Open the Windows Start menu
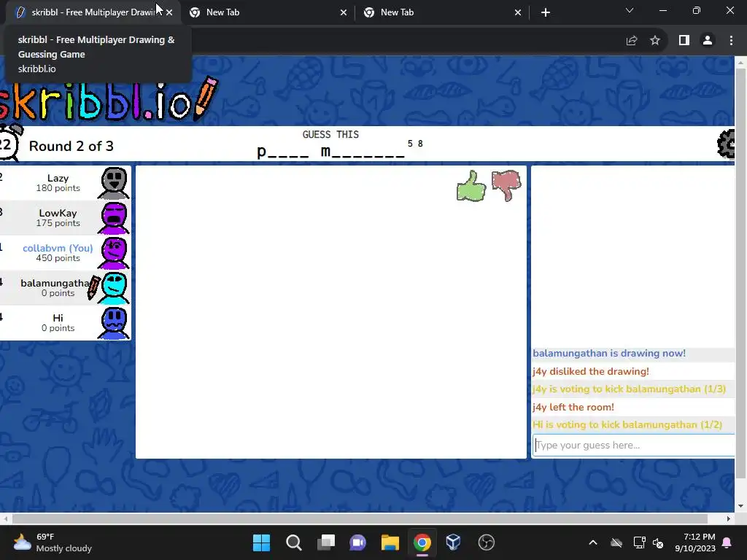747x560 pixels. coord(262,542)
